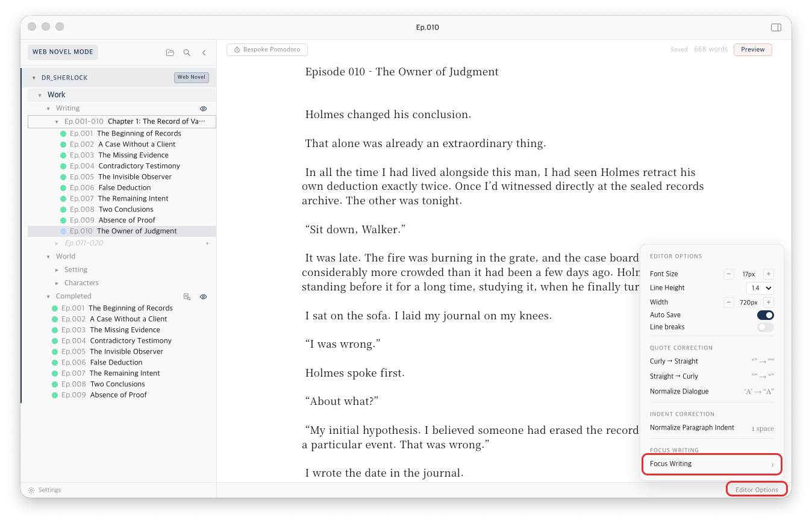812x523 pixels.
Task: Click the Web Novel badge beside DR_SHERLOCK
Action: click(192, 77)
